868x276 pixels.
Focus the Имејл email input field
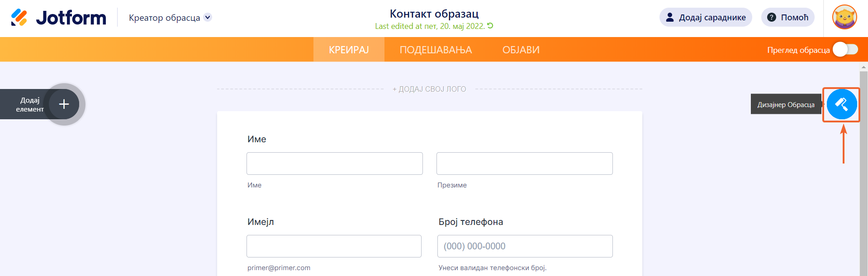click(x=334, y=246)
